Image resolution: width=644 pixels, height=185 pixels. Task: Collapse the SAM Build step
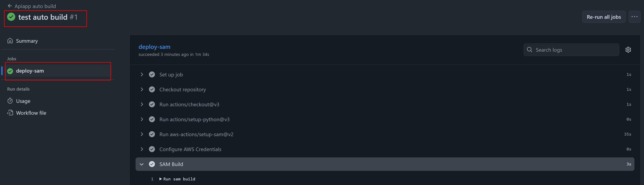pos(142,164)
